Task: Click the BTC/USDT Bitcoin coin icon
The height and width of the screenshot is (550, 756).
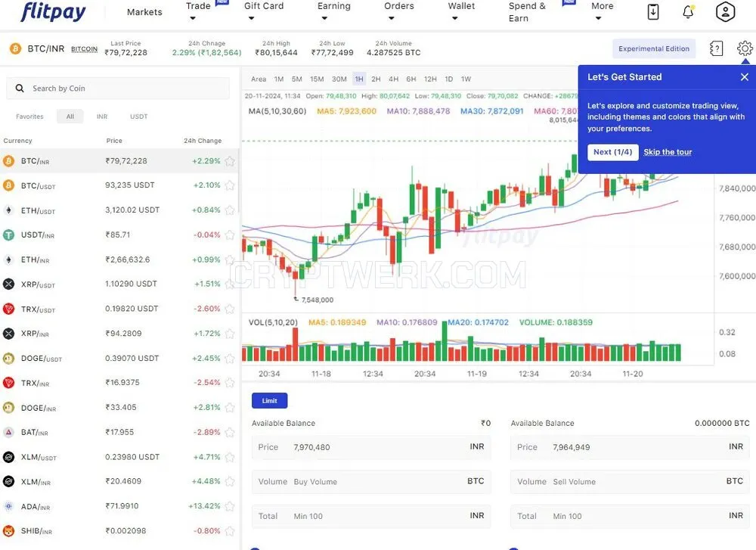Action: [8, 185]
